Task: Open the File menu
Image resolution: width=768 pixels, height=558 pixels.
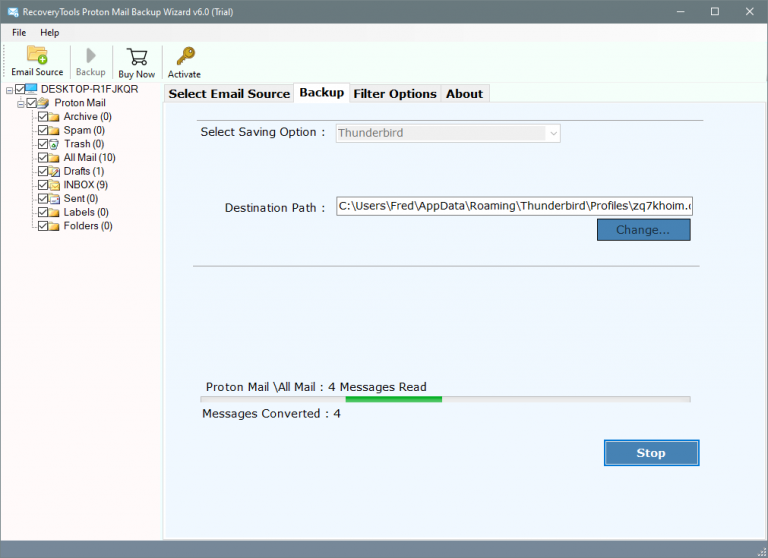Action: pyautogui.click(x=19, y=33)
